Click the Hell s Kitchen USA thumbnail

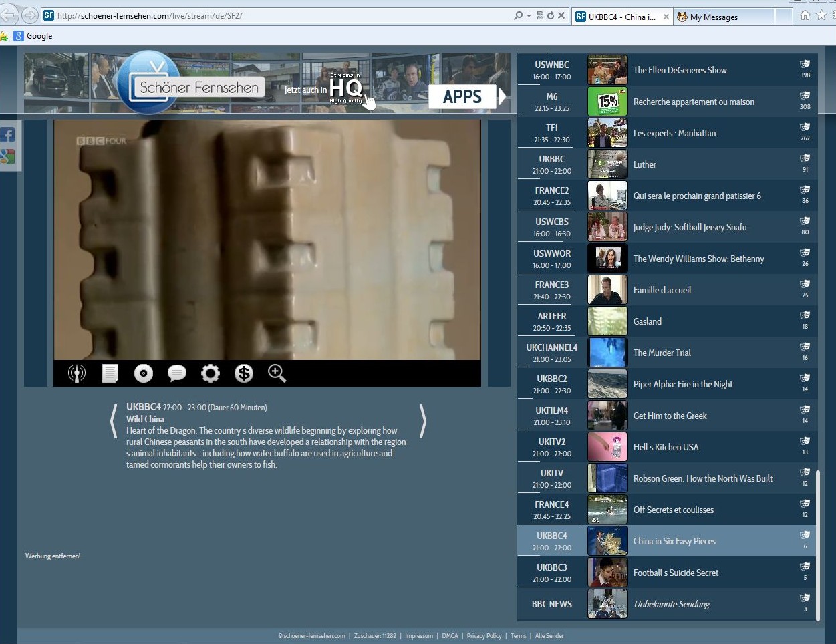607,447
